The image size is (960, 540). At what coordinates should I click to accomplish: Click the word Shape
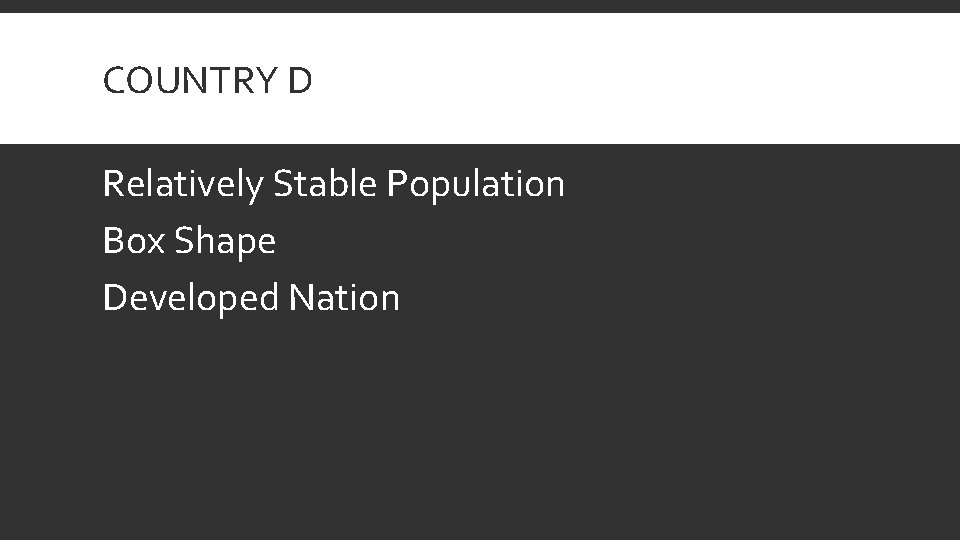click(x=225, y=241)
